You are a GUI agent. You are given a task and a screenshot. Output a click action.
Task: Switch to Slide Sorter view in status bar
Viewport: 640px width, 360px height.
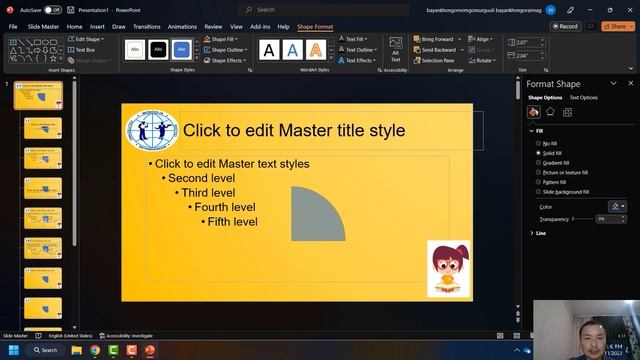[516, 336]
